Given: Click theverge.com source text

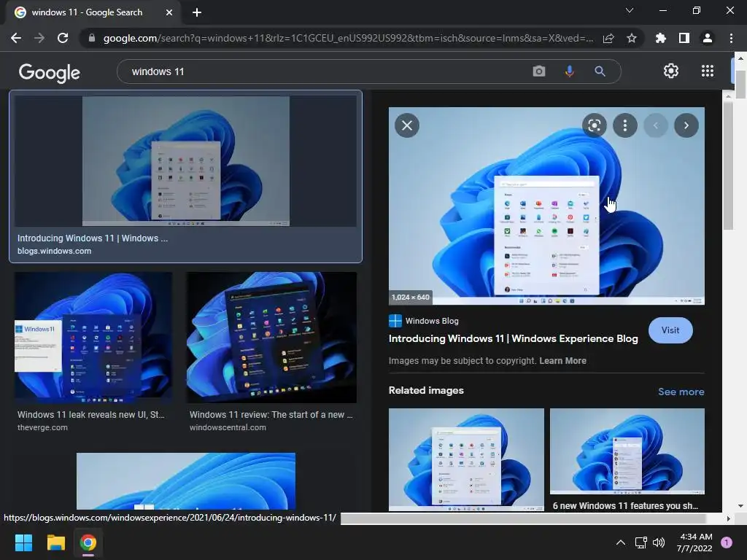Looking at the screenshot, I should click(x=42, y=427).
